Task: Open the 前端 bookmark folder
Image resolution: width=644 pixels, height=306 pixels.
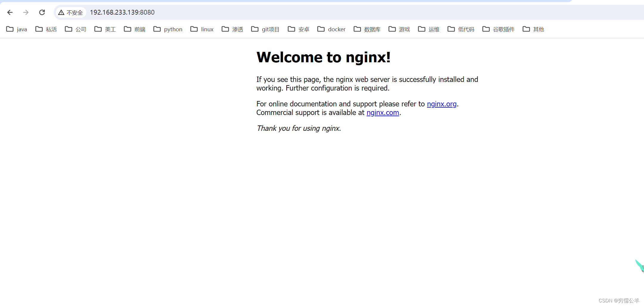Action: (x=135, y=29)
